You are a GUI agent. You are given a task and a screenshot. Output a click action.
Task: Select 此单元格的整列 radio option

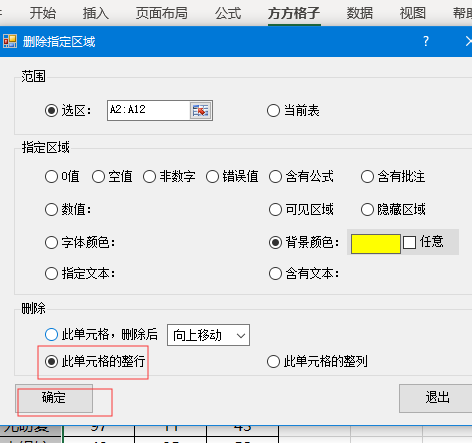[273, 361]
